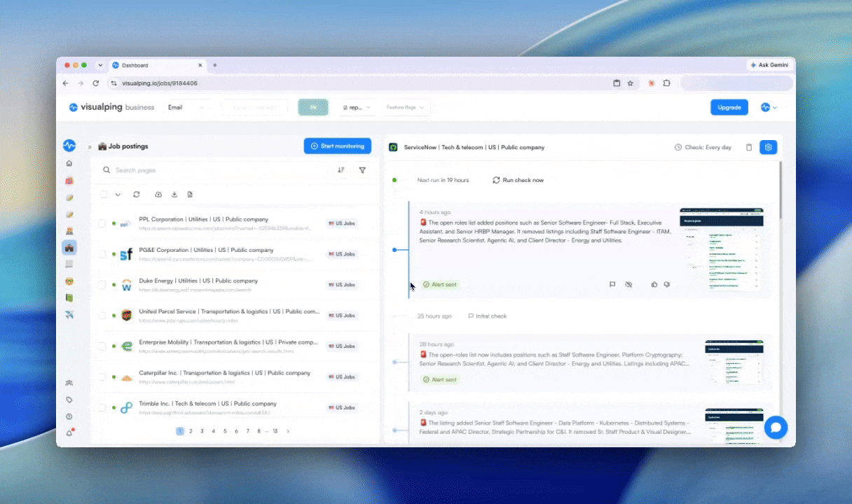Click the download icon in list toolbar
Screen dimensions: 852x504
pos(174,195)
